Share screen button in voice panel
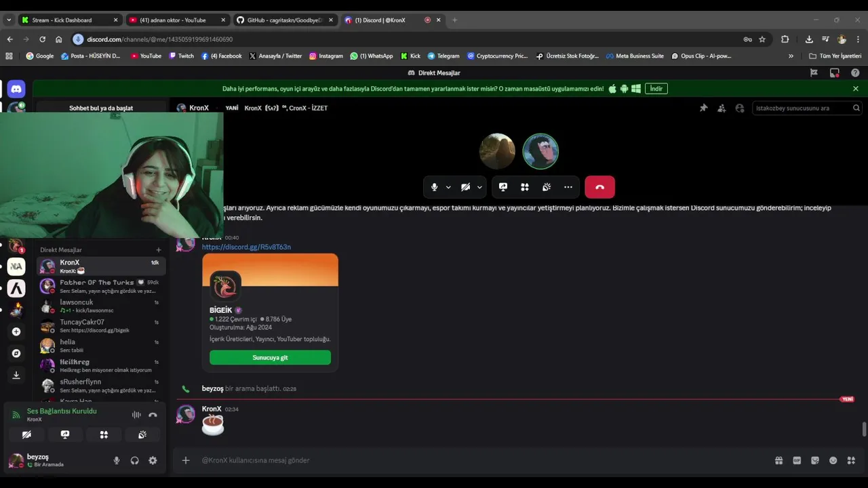This screenshot has width=868, height=488. coord(65,434)
